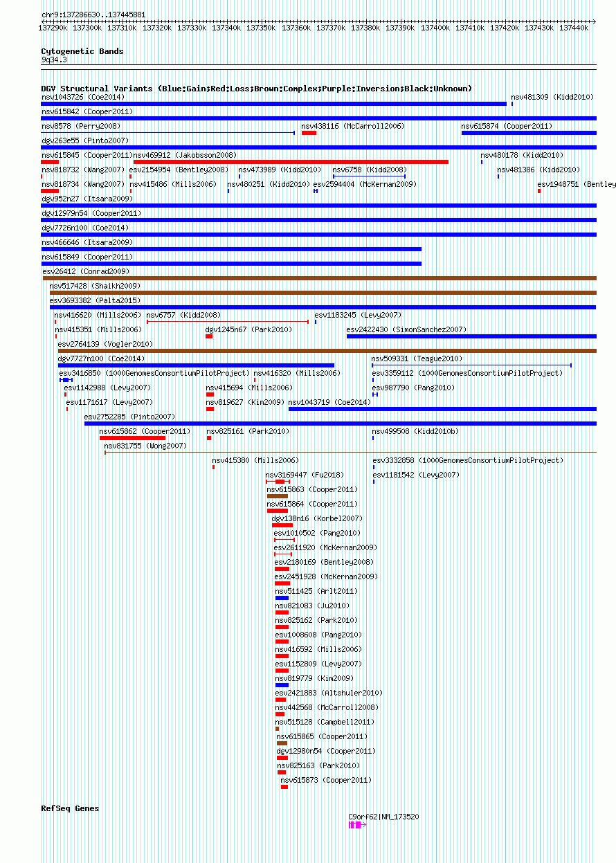616x863 pixels.
Task: Click nsv480251 (Kidd2010) label
Action: [269, 184]
